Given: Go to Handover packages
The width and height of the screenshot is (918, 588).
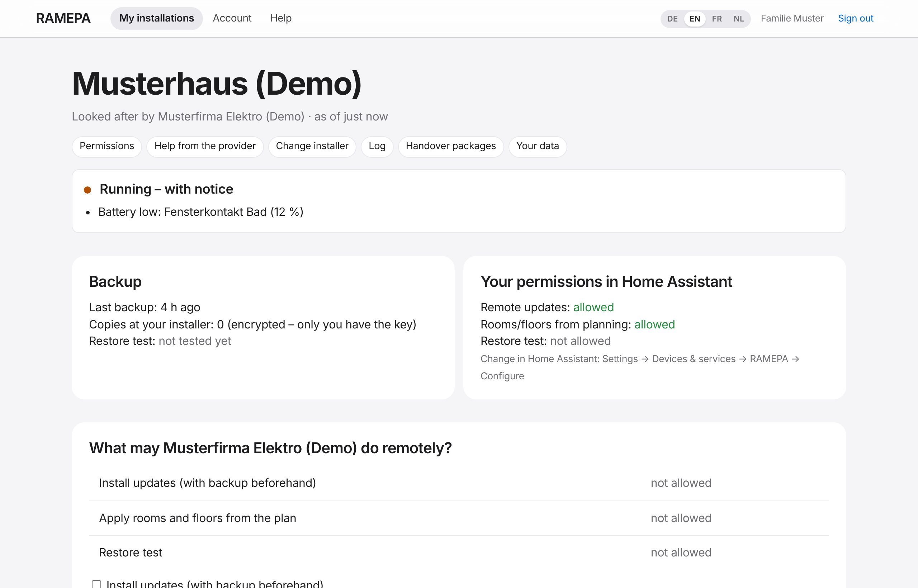Looking at the screenshot, I should coord(451,146).
